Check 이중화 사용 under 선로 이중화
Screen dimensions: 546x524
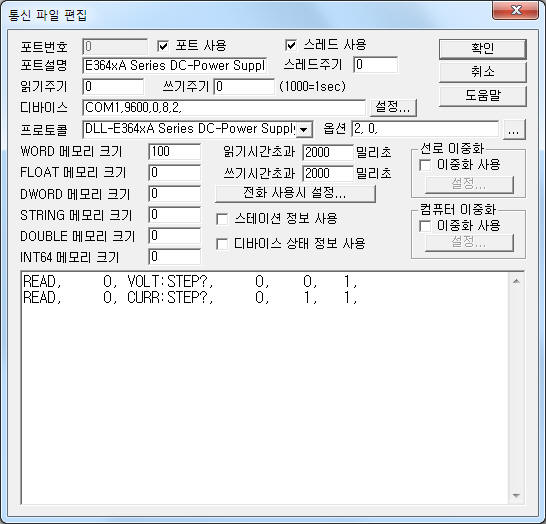click(x=425, y=165)
